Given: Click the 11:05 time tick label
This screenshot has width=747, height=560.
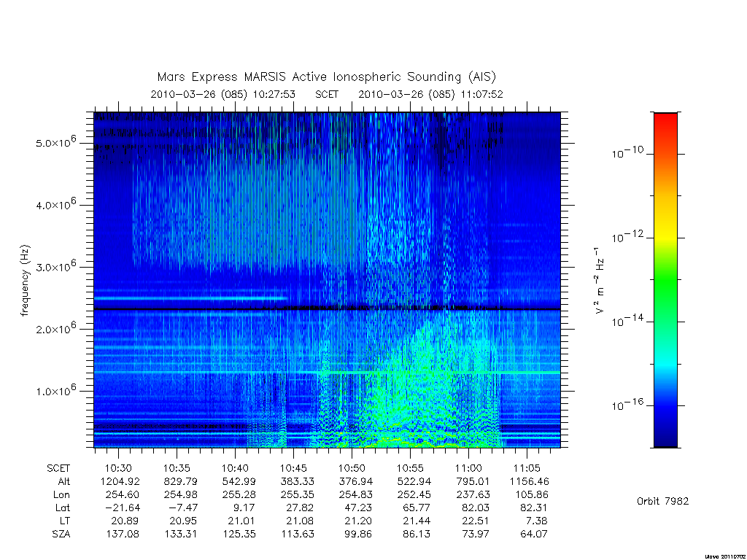Looking at the screenshot, I should tap(527, 468).
